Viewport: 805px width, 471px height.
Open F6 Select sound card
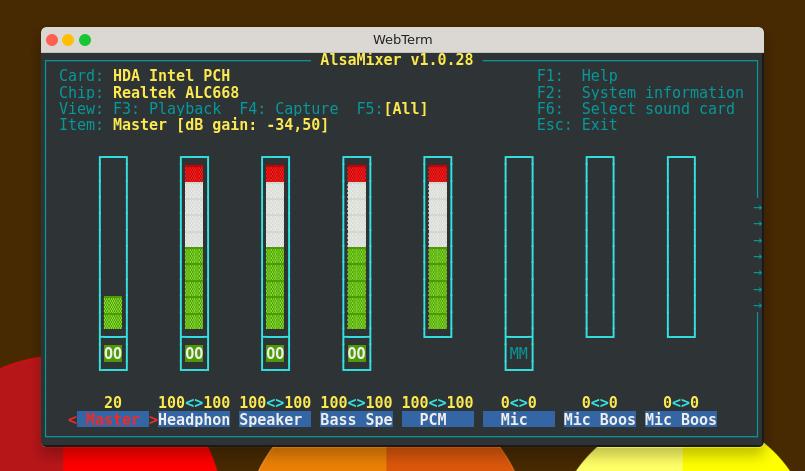636,109
